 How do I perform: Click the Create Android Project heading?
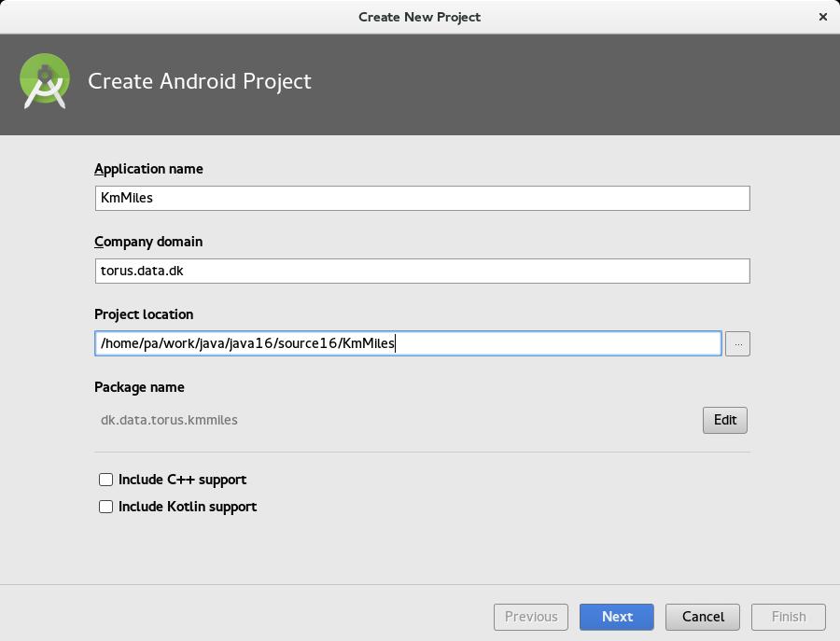click(x=200, y=81)
